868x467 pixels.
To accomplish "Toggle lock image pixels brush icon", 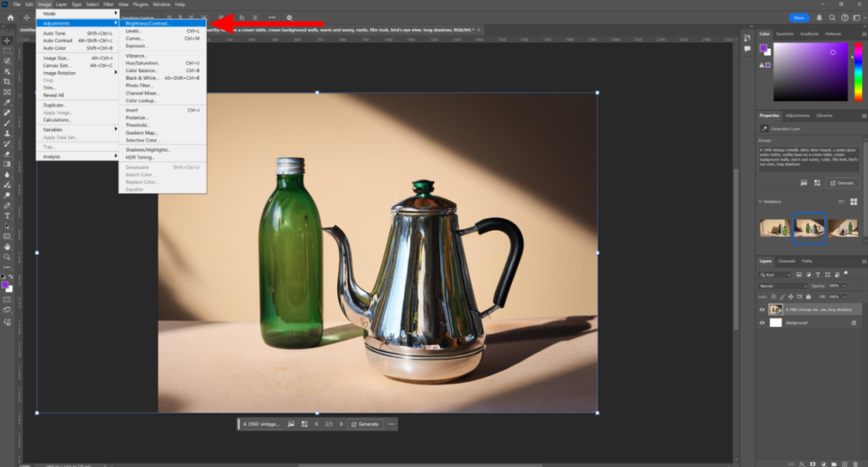I will [782, 297].
